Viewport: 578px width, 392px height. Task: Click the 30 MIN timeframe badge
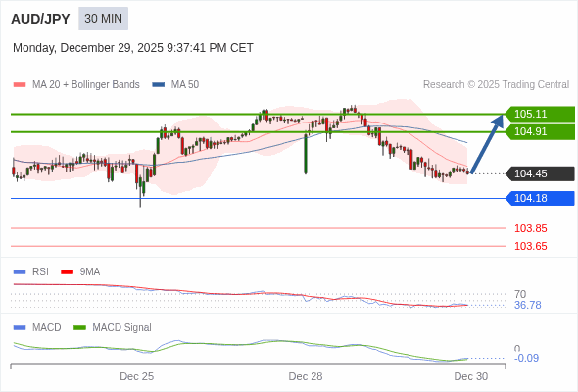point(103,19)
